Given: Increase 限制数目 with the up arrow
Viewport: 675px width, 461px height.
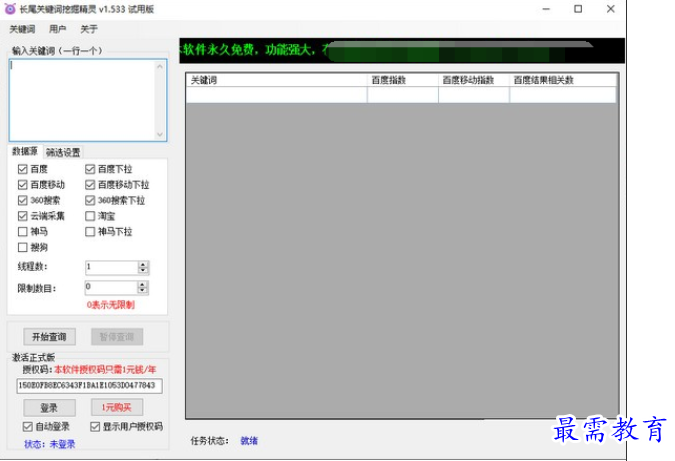Looking at the screenshot, I should (143, 285).
